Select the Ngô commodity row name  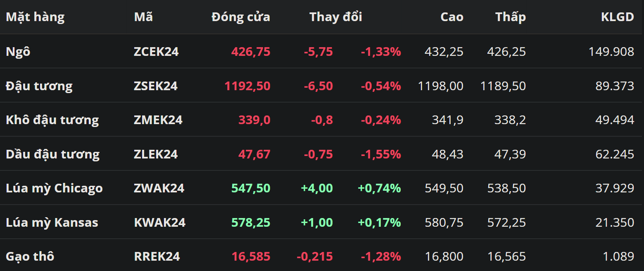pyautogui.click(x=18, y=52)
